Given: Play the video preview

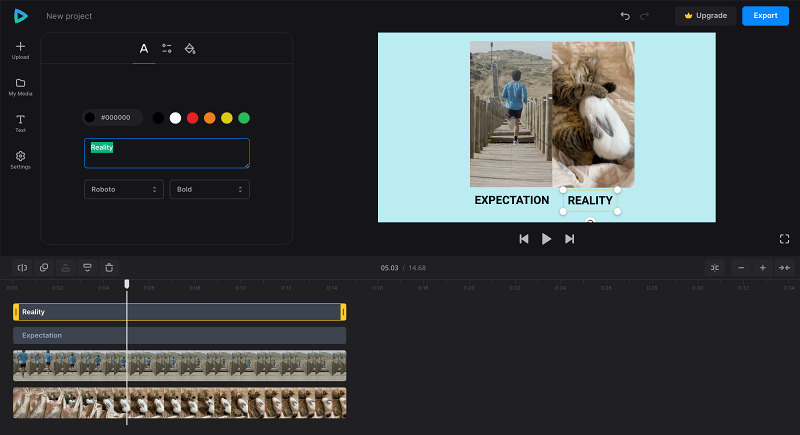Looking at the screenshot, I should [546, 239].
